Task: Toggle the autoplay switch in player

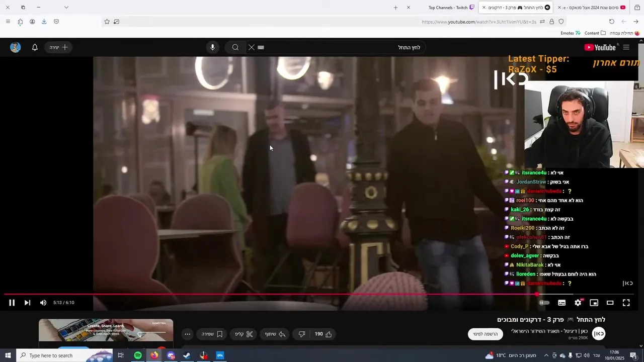Action: point(544,303)
